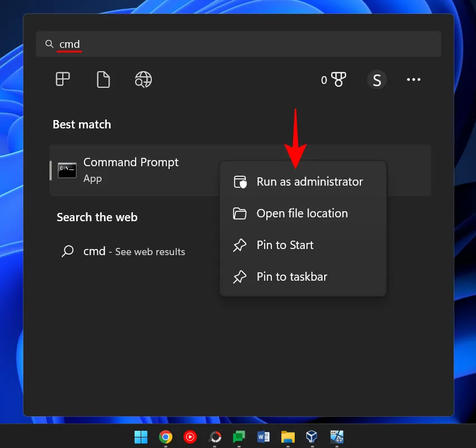Viewport: 476px width, 448px height.
Task: Expand the three-dot more options menu
Action: [x=414, y=80]
